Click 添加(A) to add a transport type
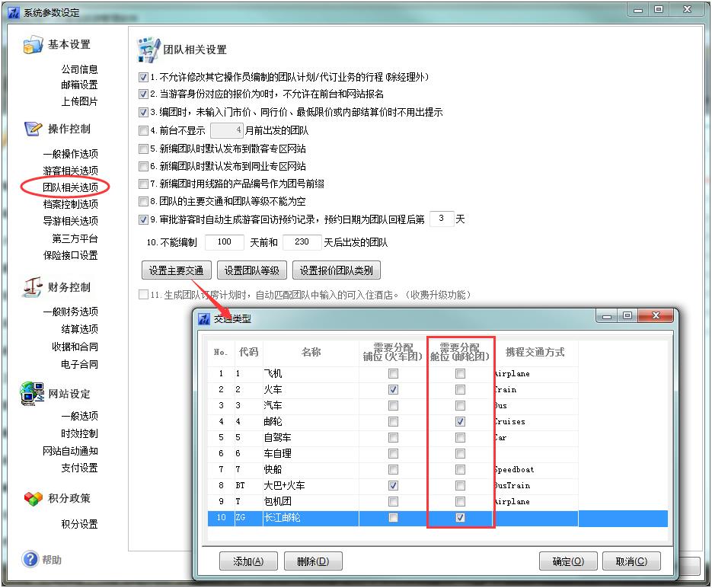Screen dimensions: 712x588 tap(248, 561)
